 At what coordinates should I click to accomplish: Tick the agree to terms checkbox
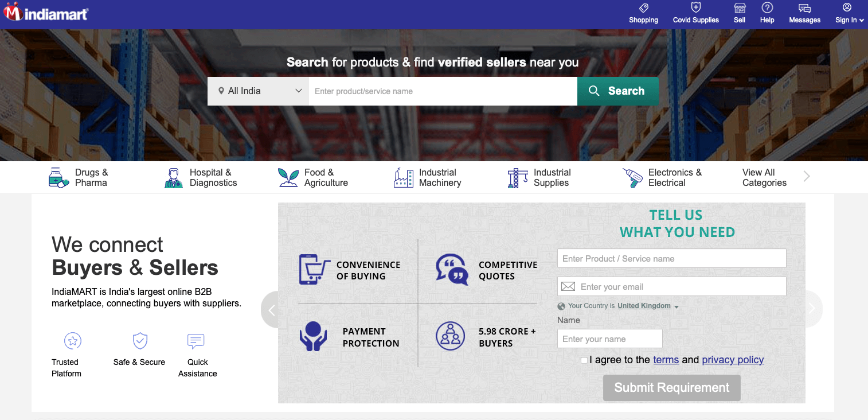tap(584, 360)
